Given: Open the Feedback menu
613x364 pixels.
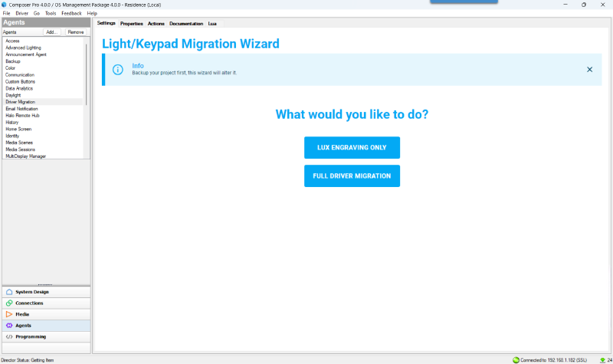Looking at the screenshot, I should pyautogui.click(x=71, y=13).
